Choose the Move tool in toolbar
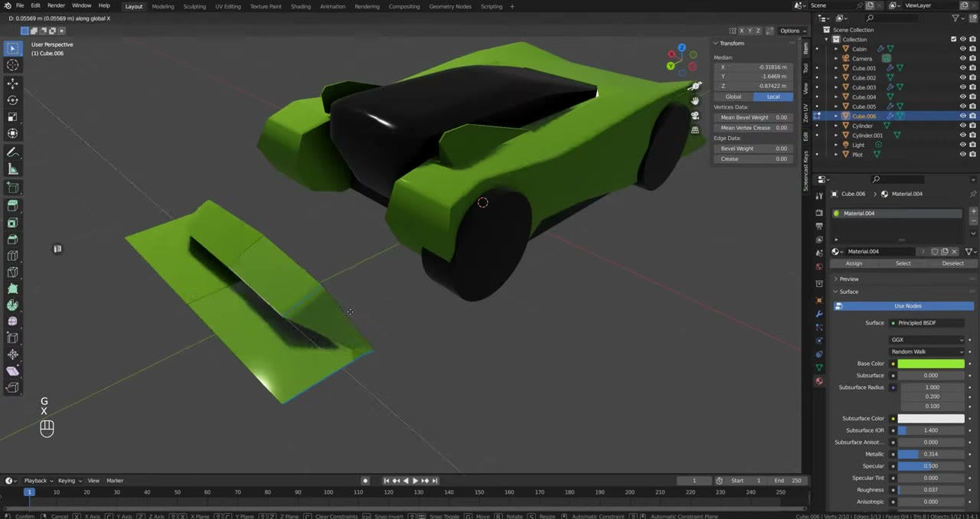This screenshot has width=980, height=519. coord(12,83)
